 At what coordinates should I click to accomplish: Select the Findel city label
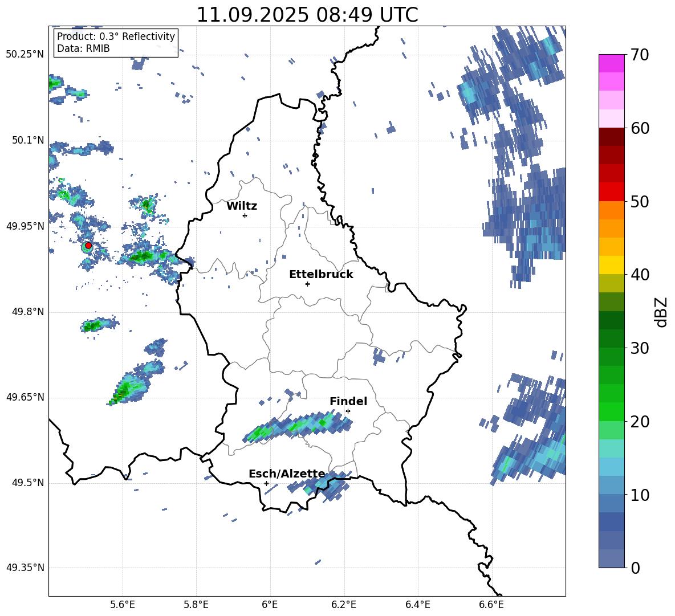click(x=348, y=401)
